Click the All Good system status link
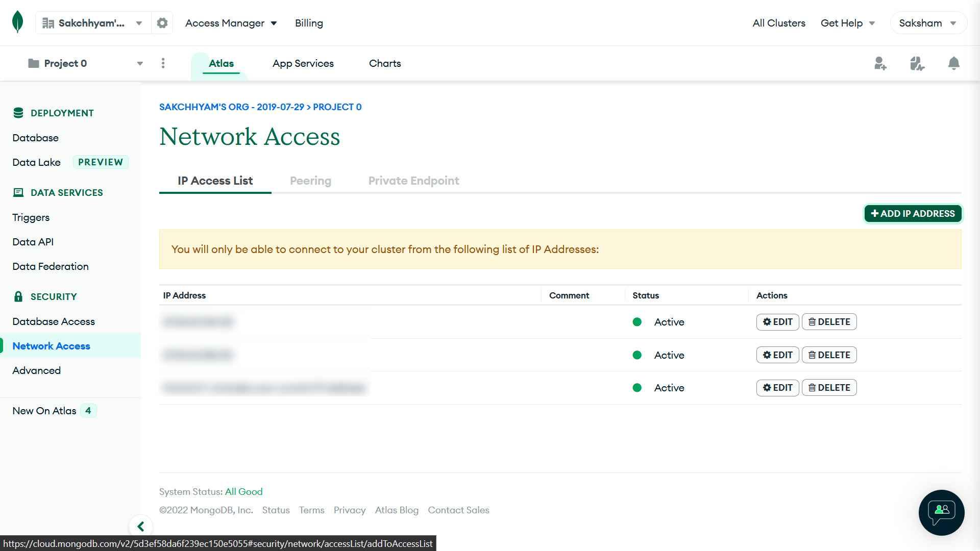This screenshot has width=980, height=551. tap(243, 492)
